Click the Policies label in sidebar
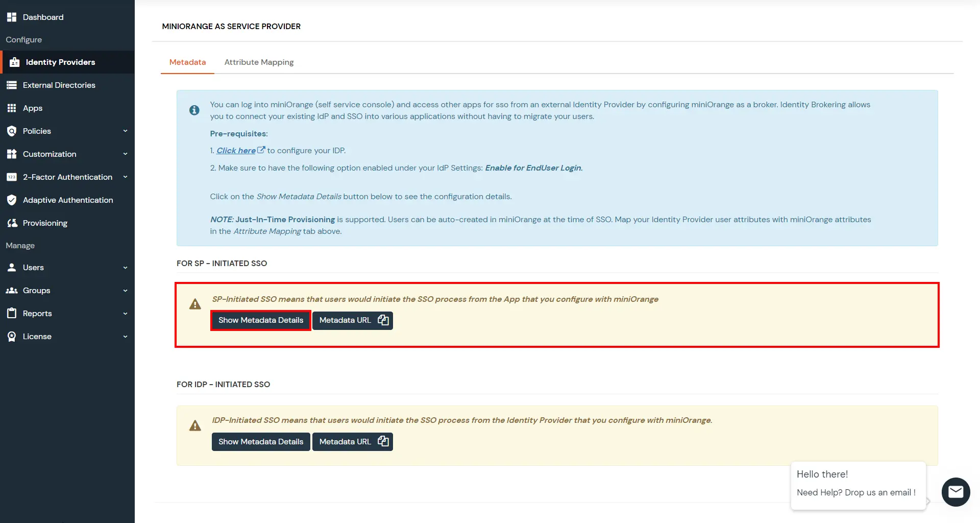This screenshot has width=980, height=523. (x=37, y=131)
